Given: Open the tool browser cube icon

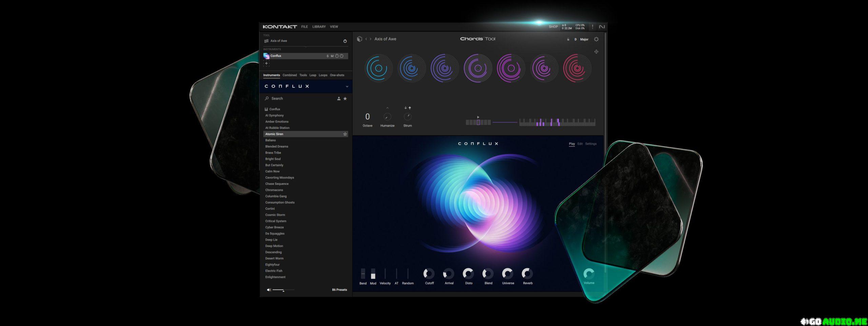Looking at the screenshot, I should (x=359, y=39).
